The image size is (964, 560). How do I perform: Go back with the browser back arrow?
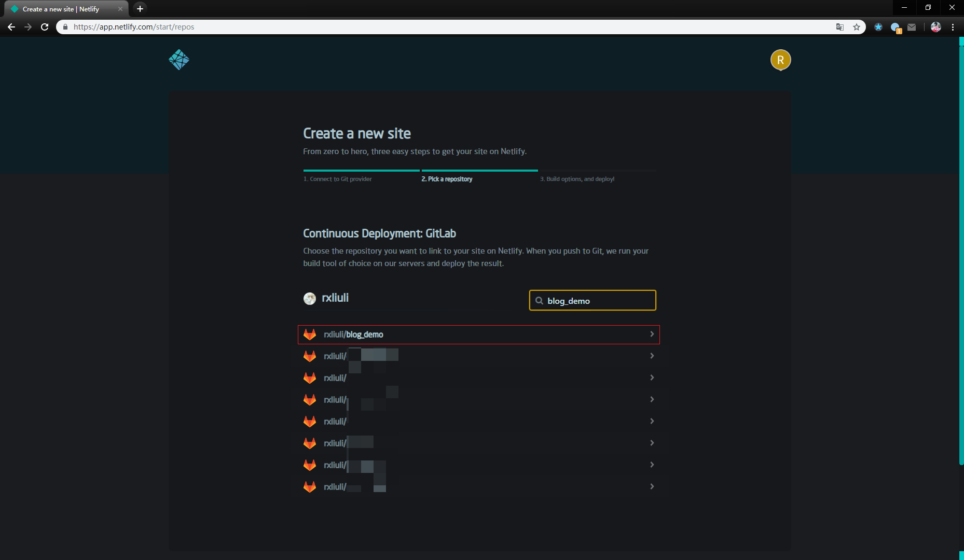coord(11,27)
